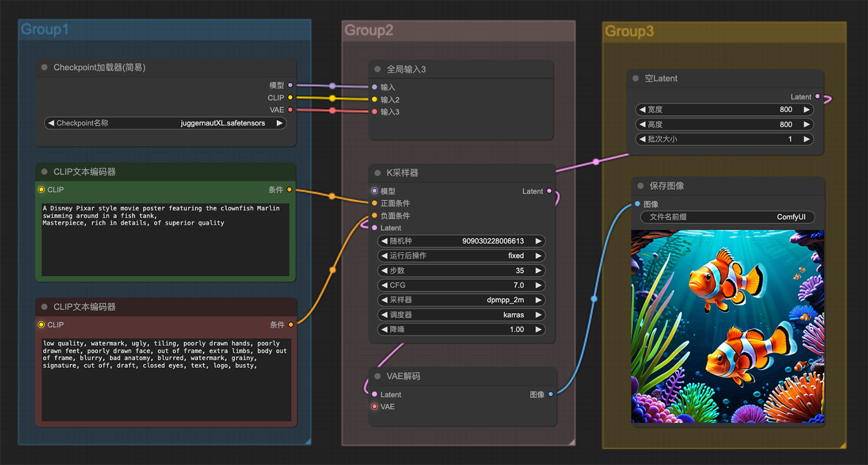The height and width of the screenshot is (465, 868).
Task: Click the CFG 7.0 value field
Action: coord(461,285)
